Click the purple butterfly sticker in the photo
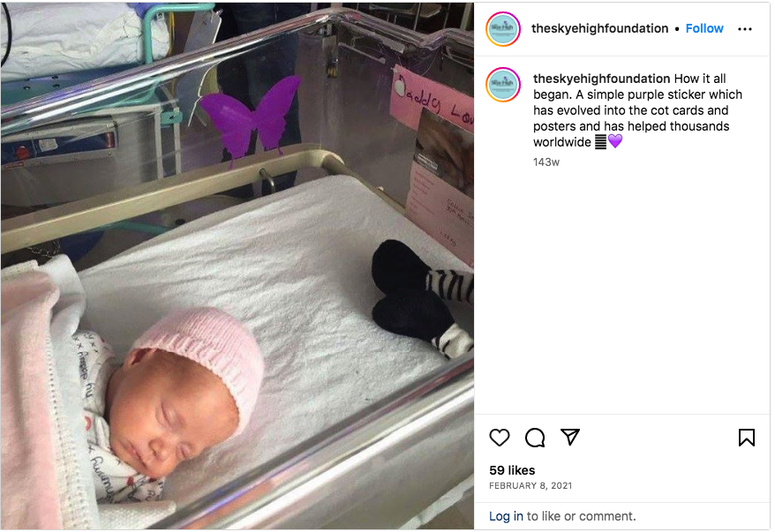Image resolution: width=775 pixels, height=532 pixels. click(x=250, y=118)
